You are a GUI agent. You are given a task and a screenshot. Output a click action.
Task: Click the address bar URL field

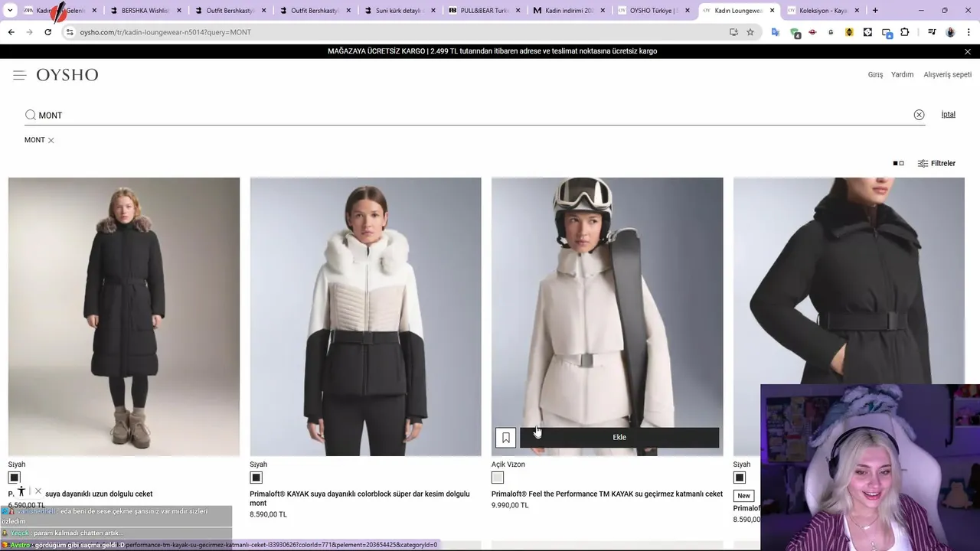[x=398, y=32]
